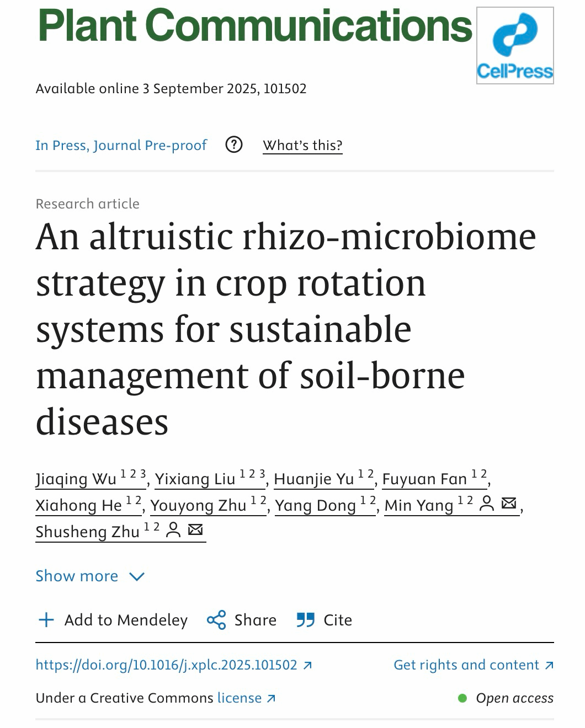Click author name Jiaqing Wu
The image size is (585, 728).
76,479
